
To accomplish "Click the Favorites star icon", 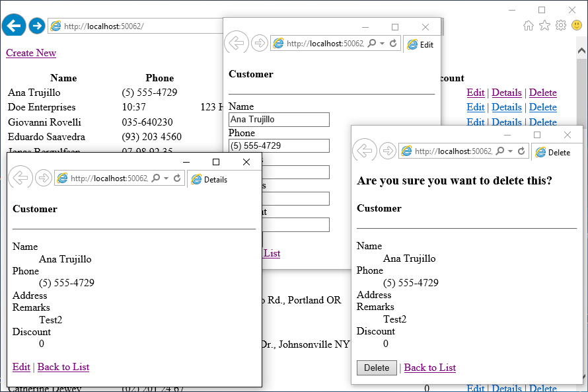I will pyautogui.click(x=544, y=26).
